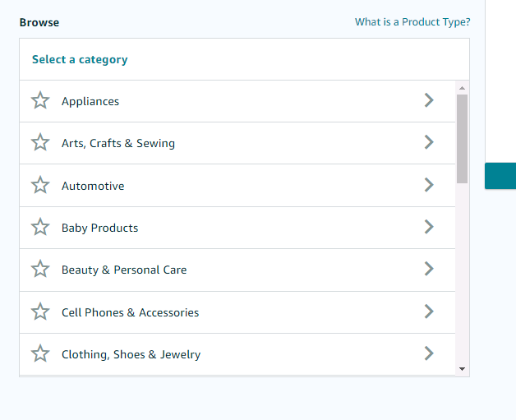Screen dimensions: 516x420
Task: Mark Automotive category with the star
Action: pyautogui.click(x=40, y=186)
